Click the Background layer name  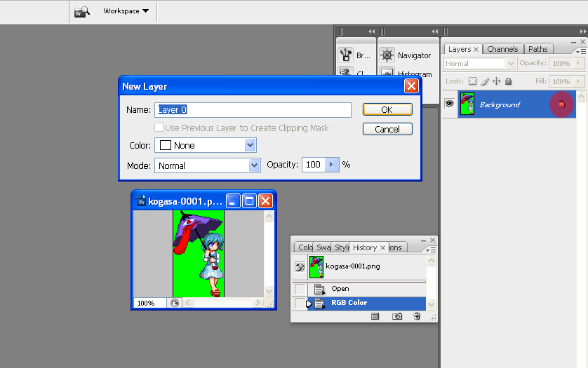pos(500,104)
